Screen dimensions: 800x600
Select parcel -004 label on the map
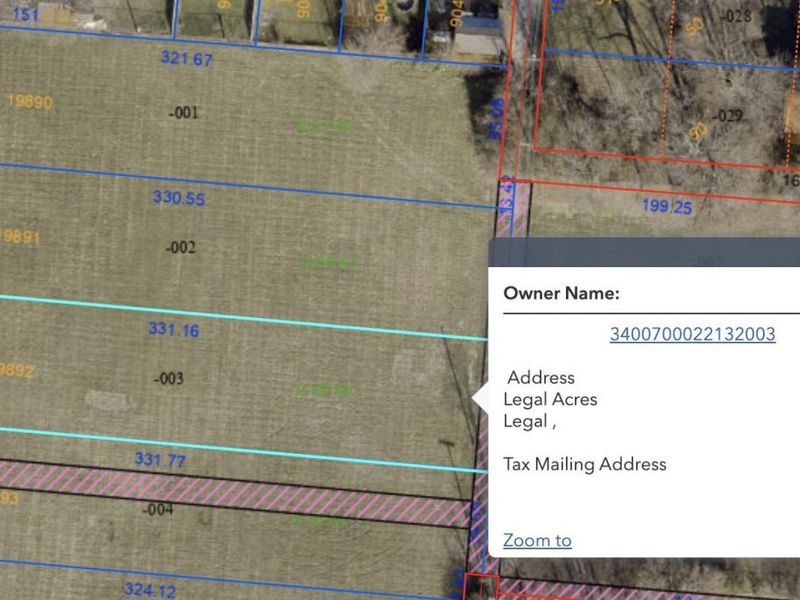158,509
